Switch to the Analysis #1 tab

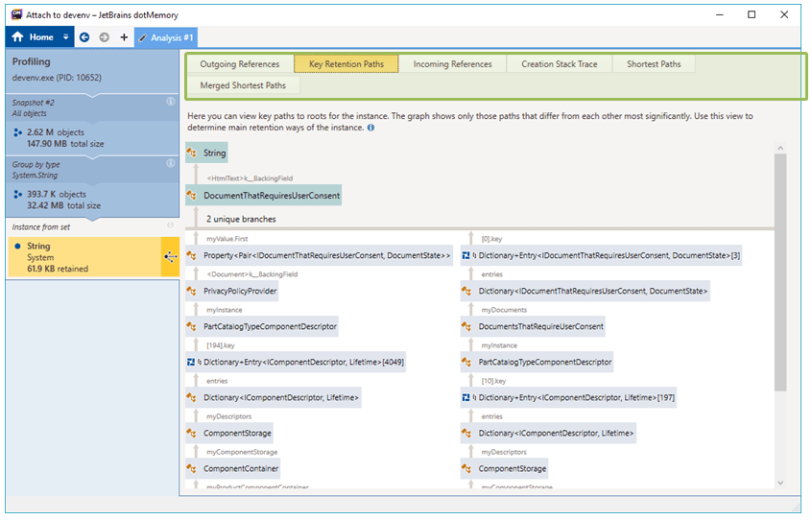tap(166, 37)
